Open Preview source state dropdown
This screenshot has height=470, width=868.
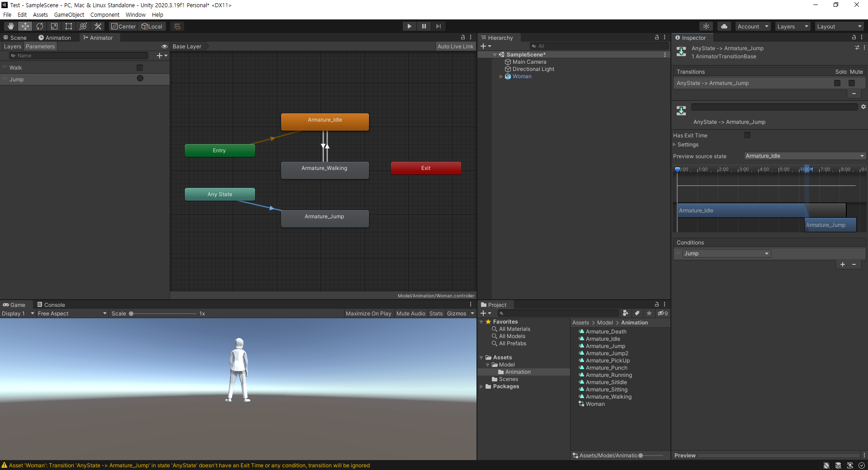coord(805,156)
